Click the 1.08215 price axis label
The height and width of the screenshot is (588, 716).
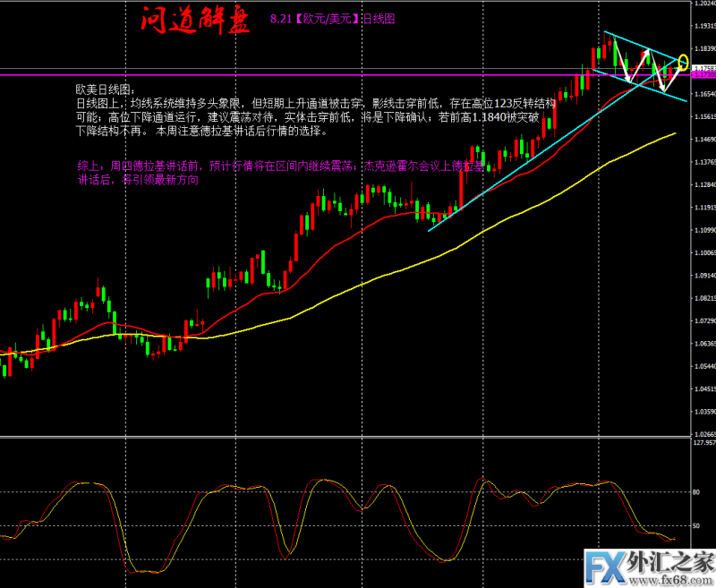click(x=704, y=298)
